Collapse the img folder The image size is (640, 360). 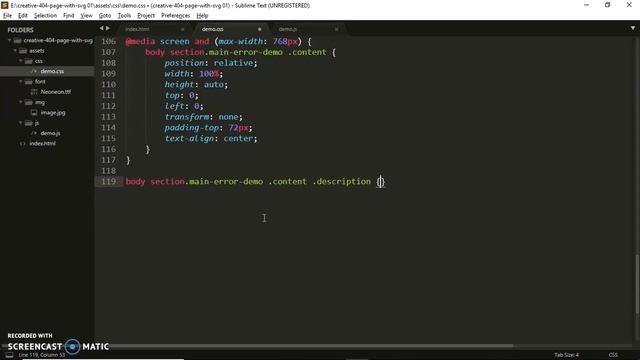[20, 102]
